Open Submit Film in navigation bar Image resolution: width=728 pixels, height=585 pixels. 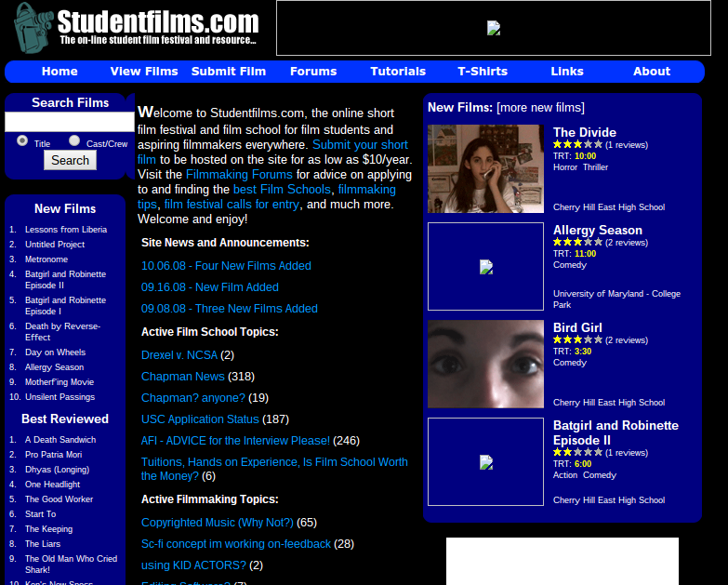pos(229,72)
